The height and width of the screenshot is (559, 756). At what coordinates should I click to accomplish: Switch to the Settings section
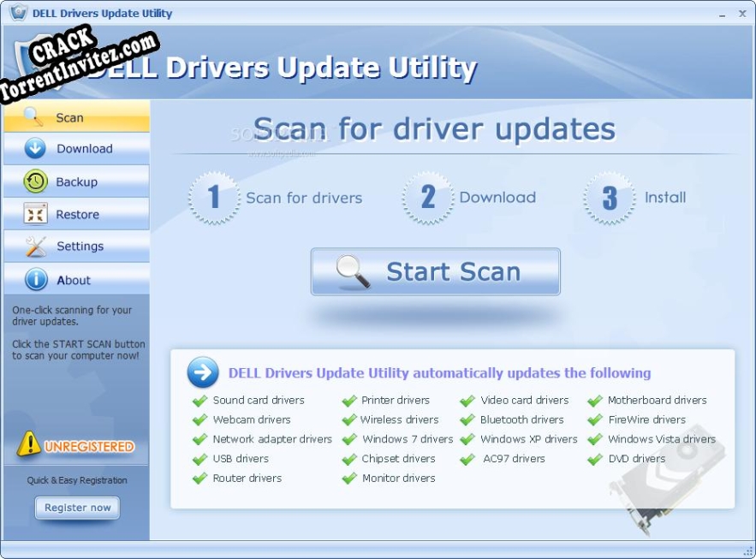coord(75,247)
